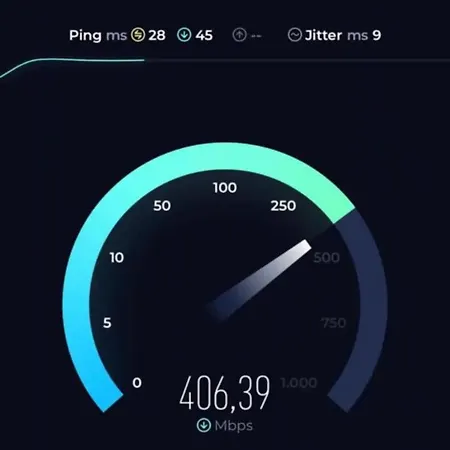Viewport: 450px width, 450px height.
Task: Select the Ping ms label
Action: click(98, 36)
